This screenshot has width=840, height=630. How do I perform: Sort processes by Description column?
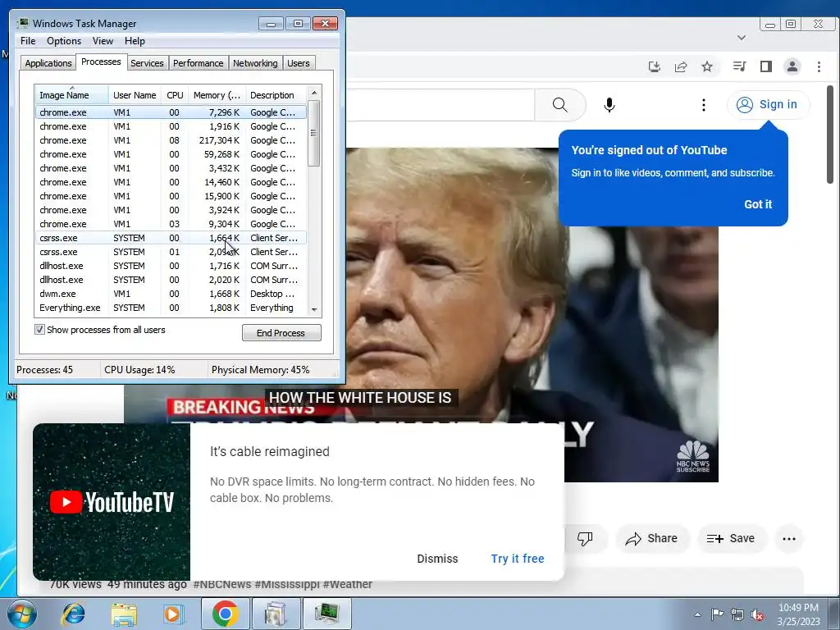click(x=276, y=95)
